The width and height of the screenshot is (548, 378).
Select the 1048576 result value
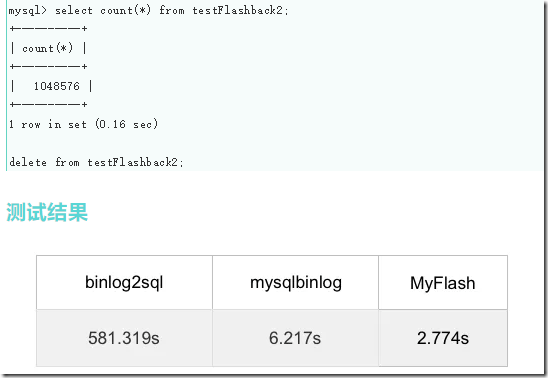(57, 86)
